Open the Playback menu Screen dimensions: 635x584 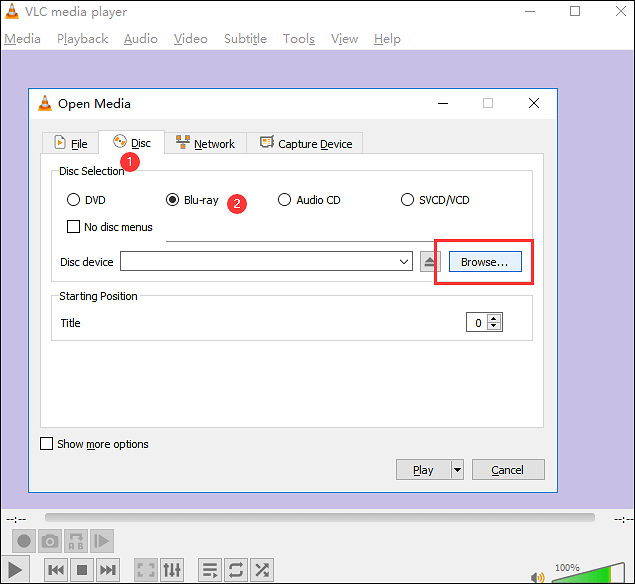82,39
